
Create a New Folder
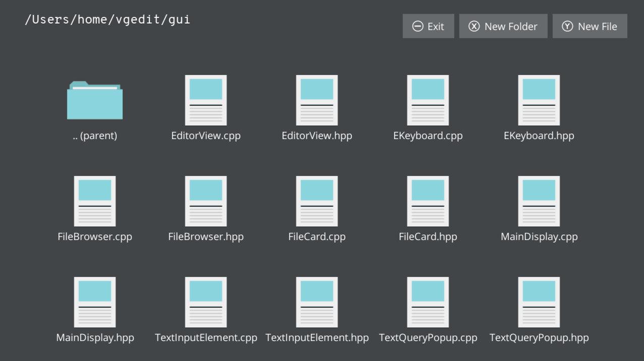click(x=503, y=26)
